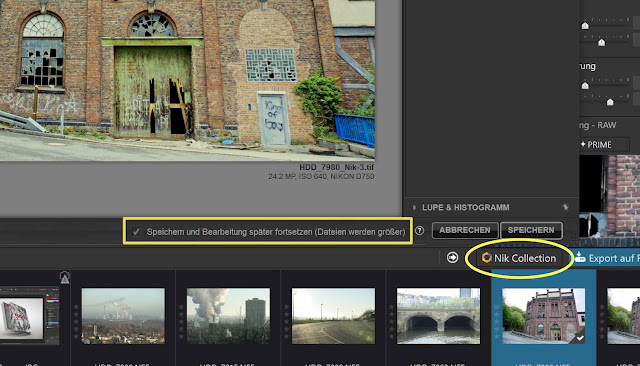Click the blue 'Export auf' button
Screen dimensions: 640x366
click(x=606, y=258)
